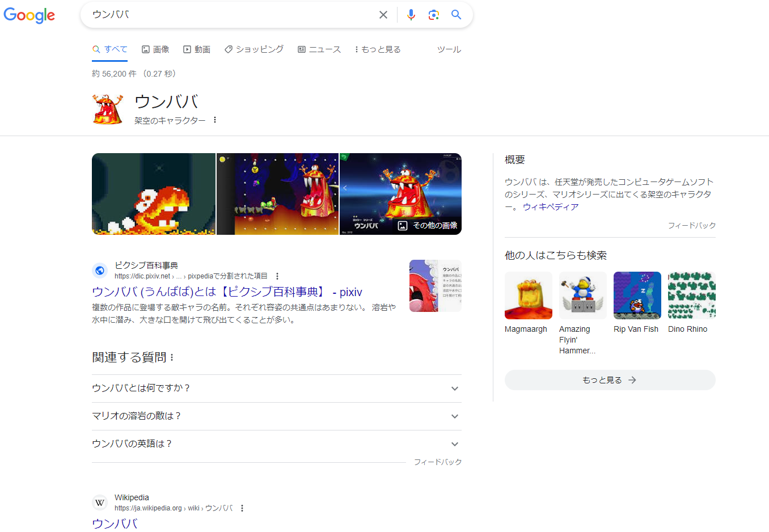The height and width of the screenshot is (532, 769).
Task: Submit search with magnifying glass icon
Action: (x=456, y=15)
